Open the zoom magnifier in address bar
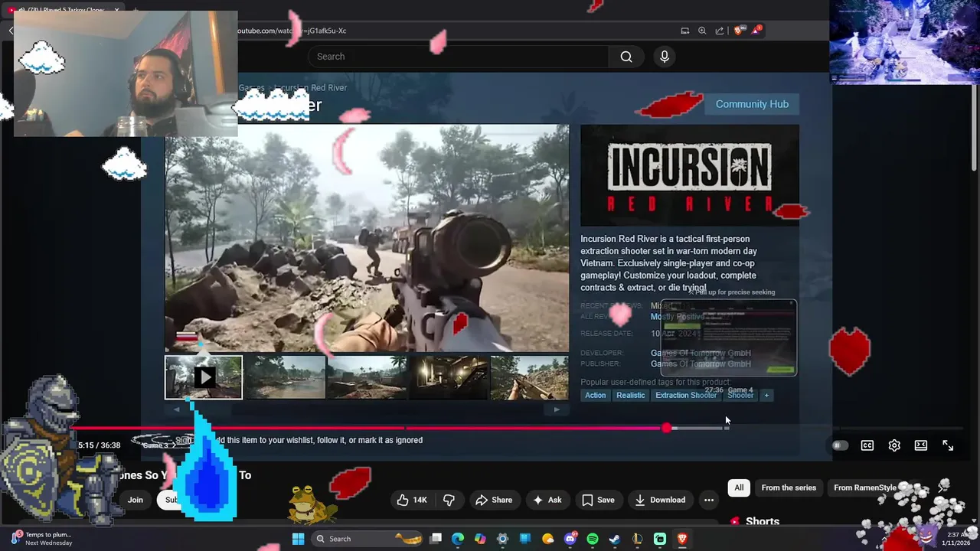This screenshot has width=980, height=551. 702,31
